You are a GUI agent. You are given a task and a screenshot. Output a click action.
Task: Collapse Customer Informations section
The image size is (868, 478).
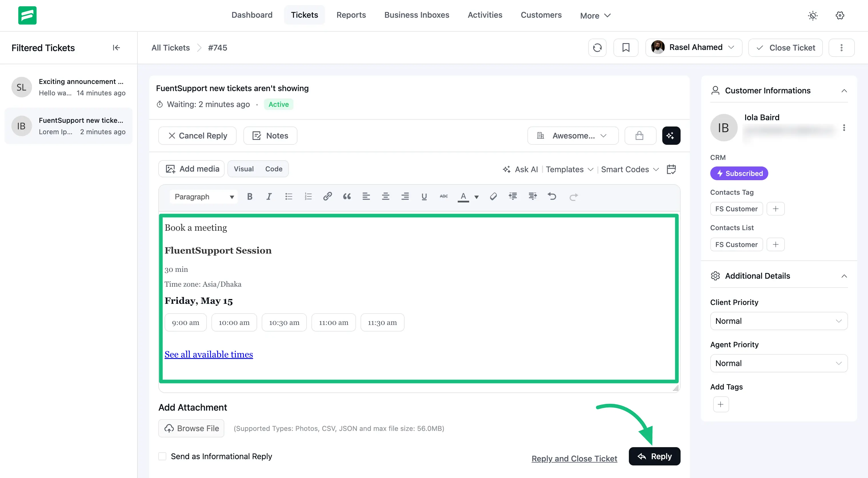pyautogui.click(x=844, y=91)
